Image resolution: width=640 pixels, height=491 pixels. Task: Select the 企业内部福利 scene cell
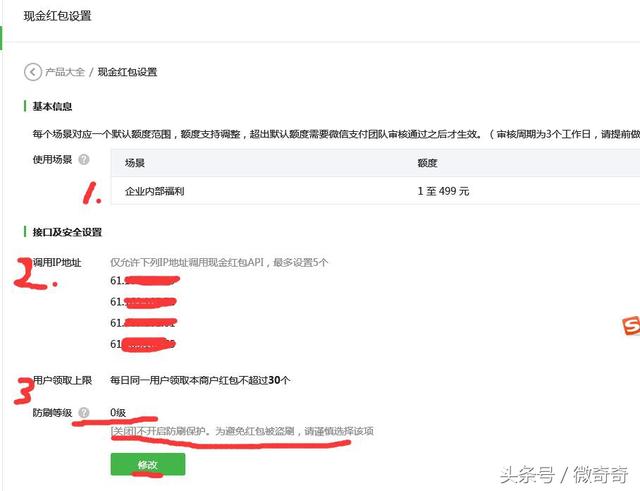(155, 191)
